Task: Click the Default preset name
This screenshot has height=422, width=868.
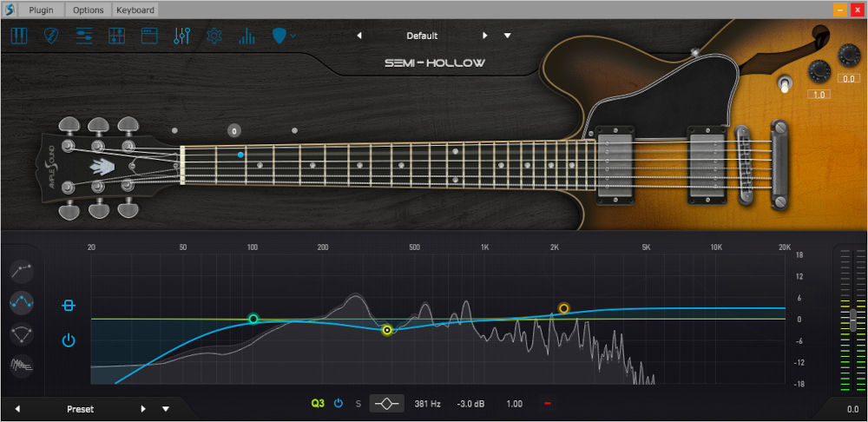Action: (422, 36)
